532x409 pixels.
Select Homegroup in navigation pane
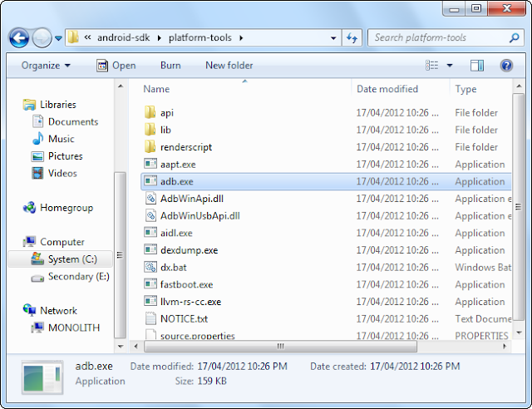click(57, 207)
